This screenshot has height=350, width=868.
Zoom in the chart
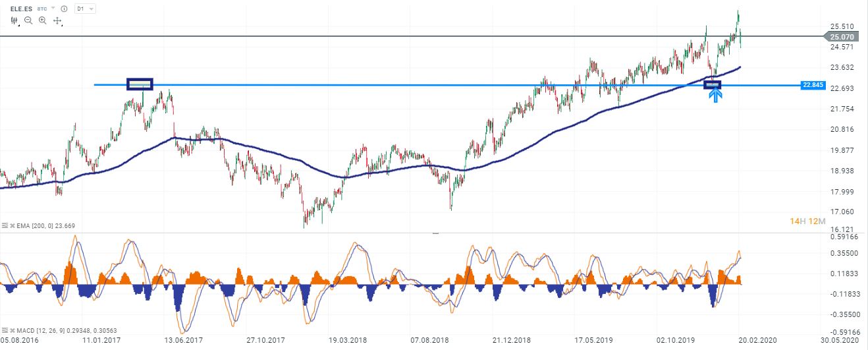click(x=43, y=21)
